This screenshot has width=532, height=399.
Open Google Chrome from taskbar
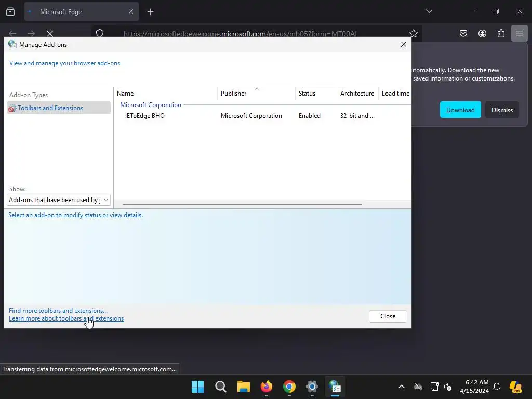click(x=289, y=387)
